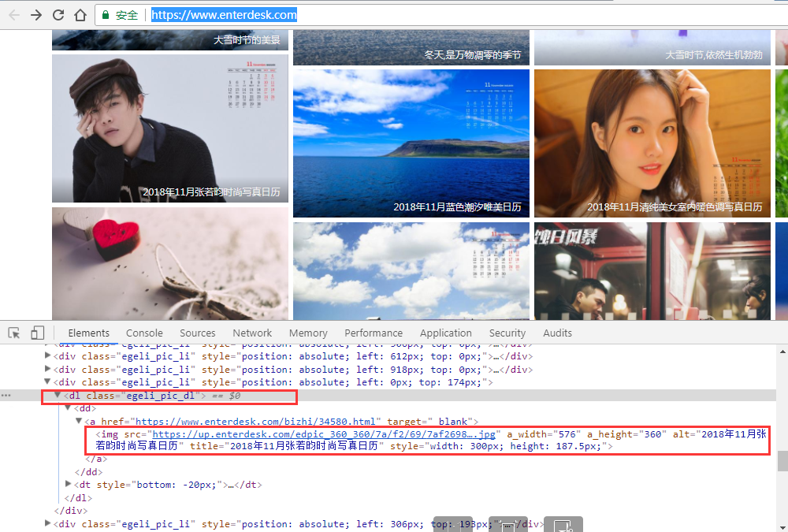Open the bizhi/34580.html href link
The height and width of the screenshot is (532, 788).
255,422
